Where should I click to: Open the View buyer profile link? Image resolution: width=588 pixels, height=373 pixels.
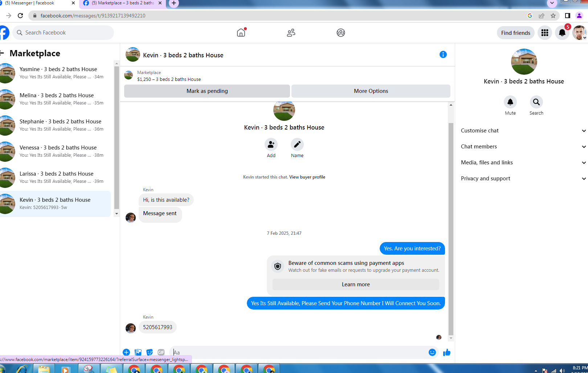[307, 177]
